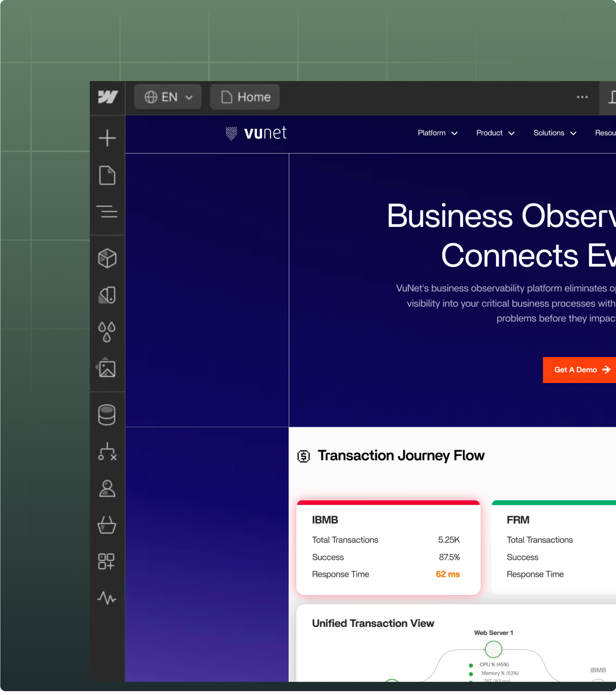The image size is (616, 695).
Task: Click the dollar icon beside Transaction Journey Flow
Action: (x=304, y=456)
